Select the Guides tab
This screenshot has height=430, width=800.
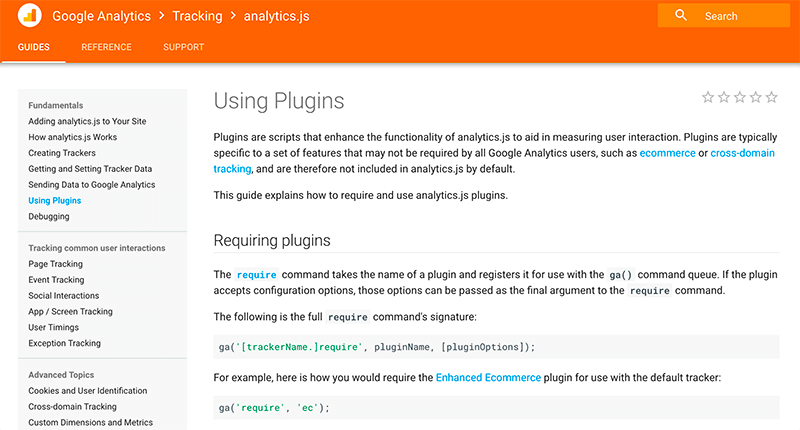34,47
